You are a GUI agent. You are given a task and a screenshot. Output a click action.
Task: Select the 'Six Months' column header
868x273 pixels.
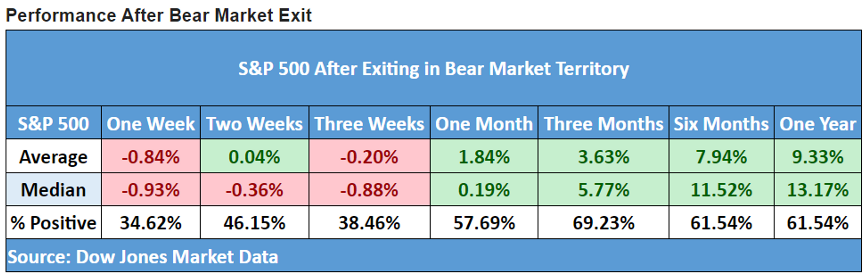[721, 124]
